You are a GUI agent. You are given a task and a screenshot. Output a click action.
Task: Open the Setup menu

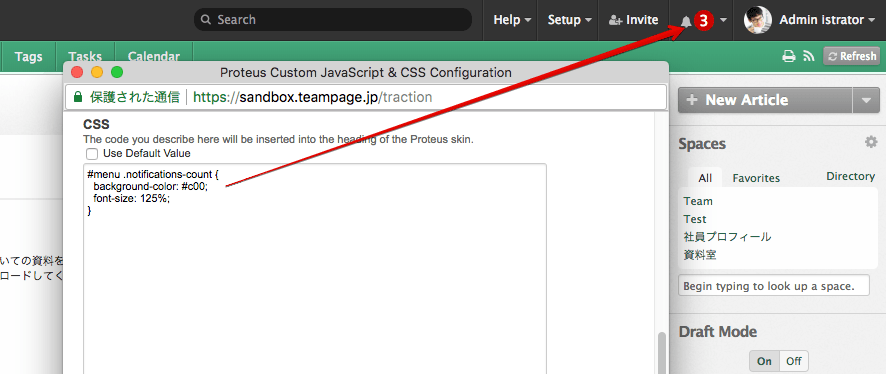click(x=570, y=20)
